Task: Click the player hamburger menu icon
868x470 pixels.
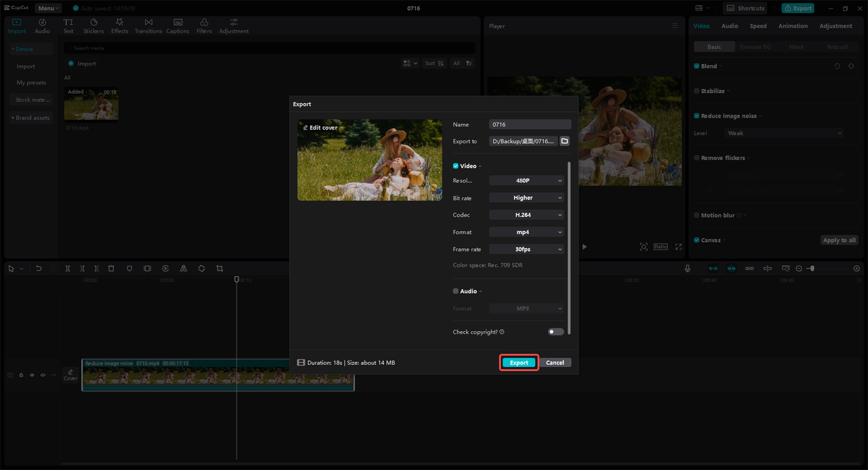Action: 675,26
